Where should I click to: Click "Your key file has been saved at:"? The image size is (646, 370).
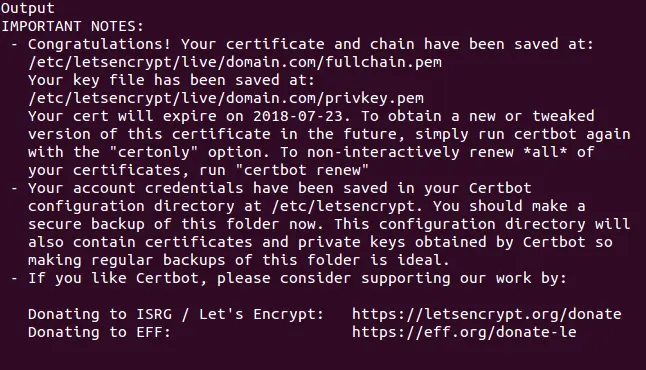[171, 80]
